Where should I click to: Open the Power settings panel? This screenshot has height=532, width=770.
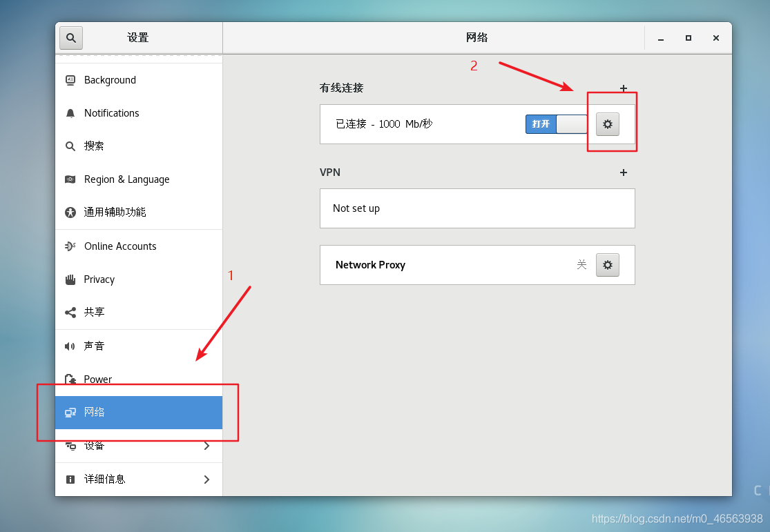tap(97, 380)
